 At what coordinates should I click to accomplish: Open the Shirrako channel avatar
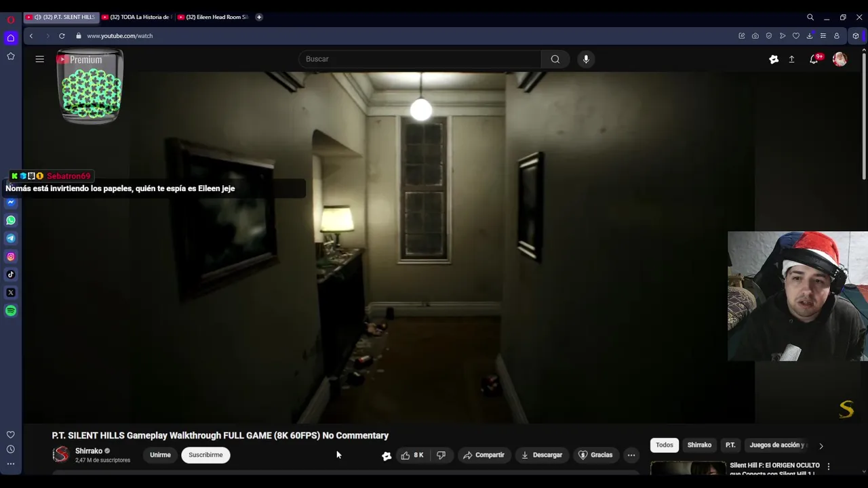coord(61,455)
